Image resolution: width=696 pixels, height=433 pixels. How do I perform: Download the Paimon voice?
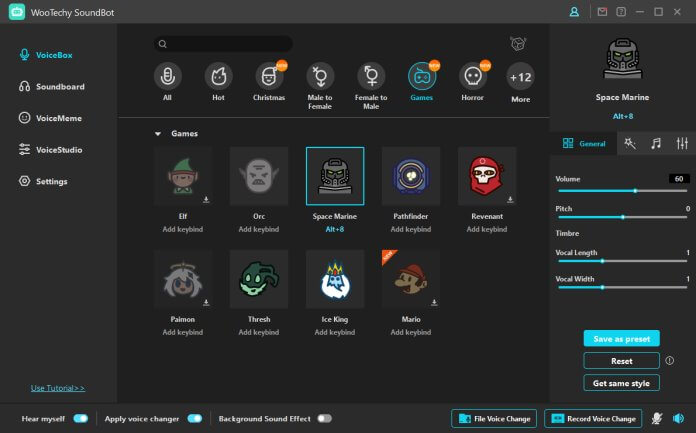pyautogui.click(x=206, y=302)
